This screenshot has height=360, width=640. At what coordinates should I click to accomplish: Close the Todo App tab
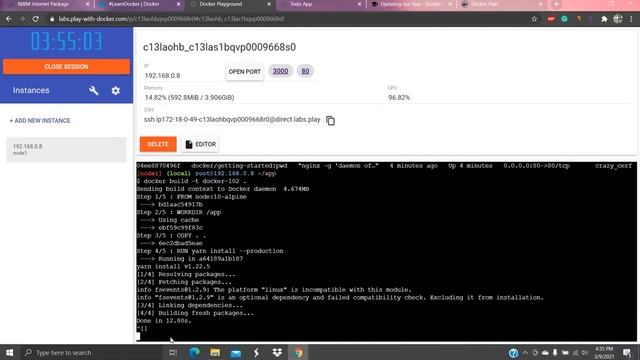coord(359,4)
